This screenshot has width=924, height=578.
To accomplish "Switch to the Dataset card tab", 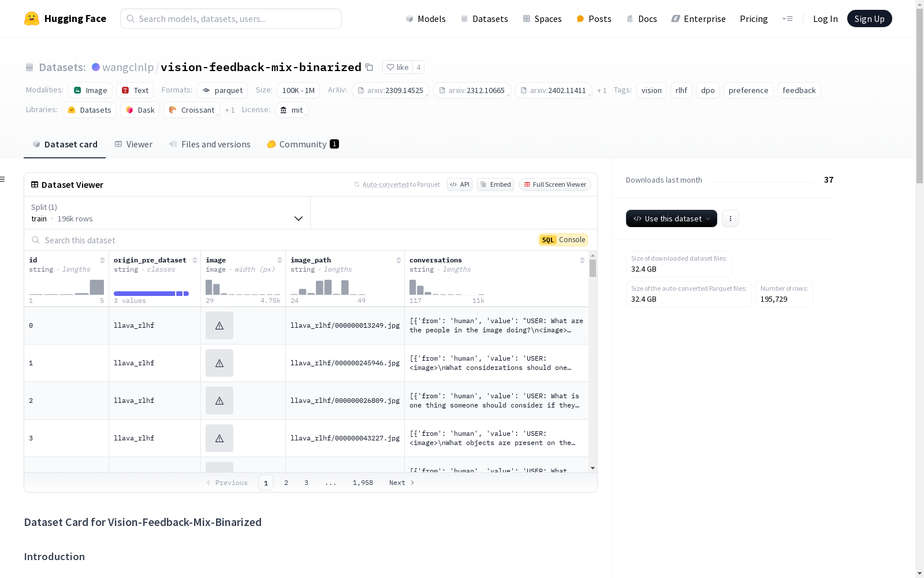I will (65, 144).
